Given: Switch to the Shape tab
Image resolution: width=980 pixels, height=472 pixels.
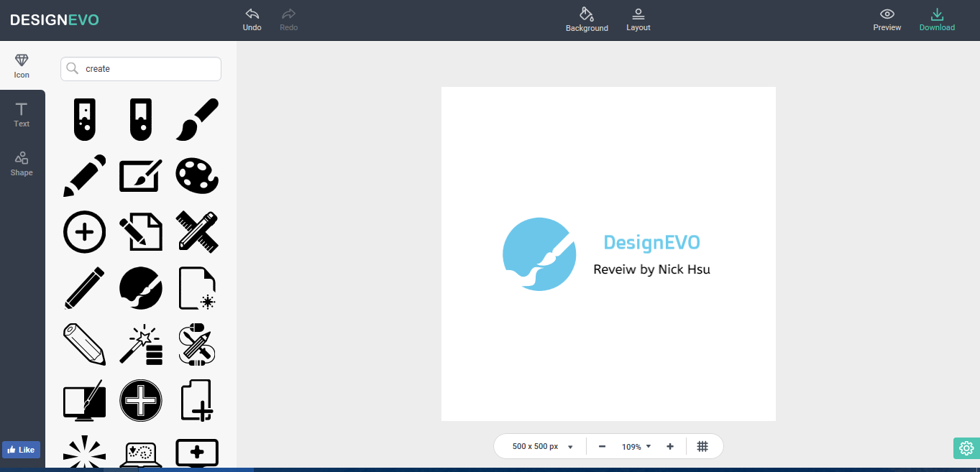Looking at the screenshot, I should [x=22, y=163].
